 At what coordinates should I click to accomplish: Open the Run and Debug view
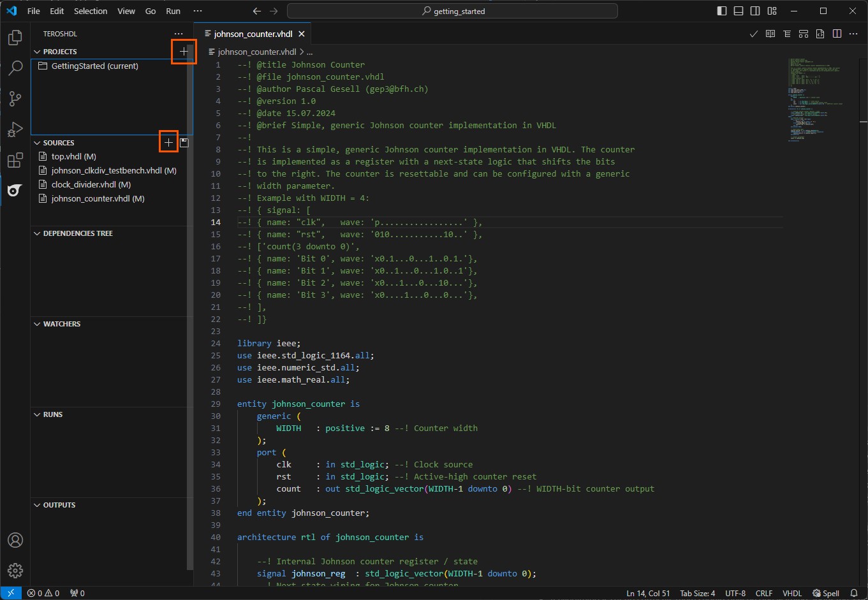[x=15, y=130]
